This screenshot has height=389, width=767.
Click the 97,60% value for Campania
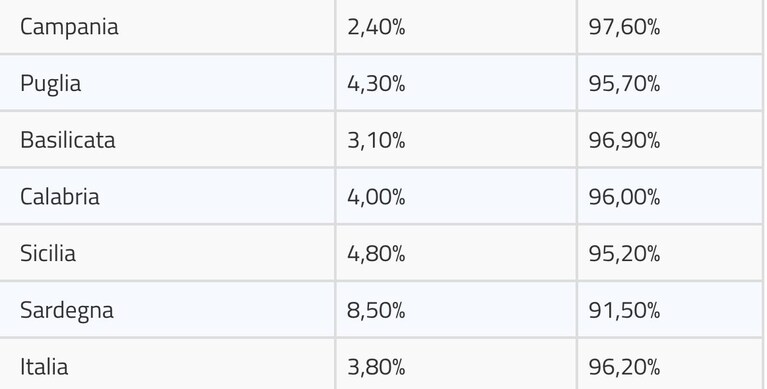pos(624,27)
